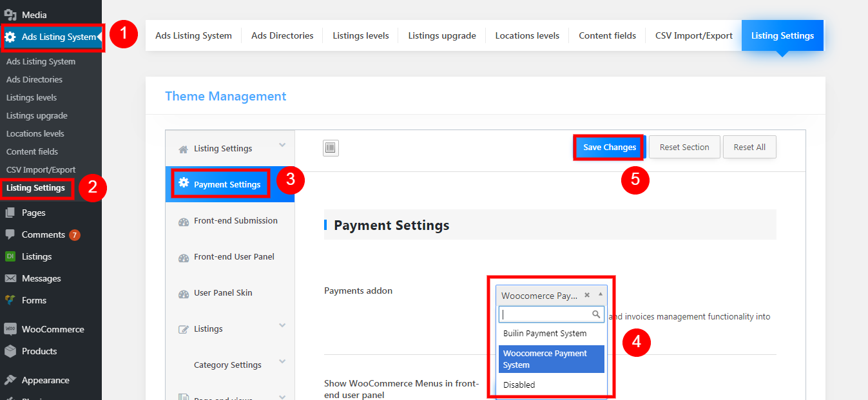The image size is (868, 400).
Task: Click the icon beside User Panel Skin
Action: click(183, 293)
